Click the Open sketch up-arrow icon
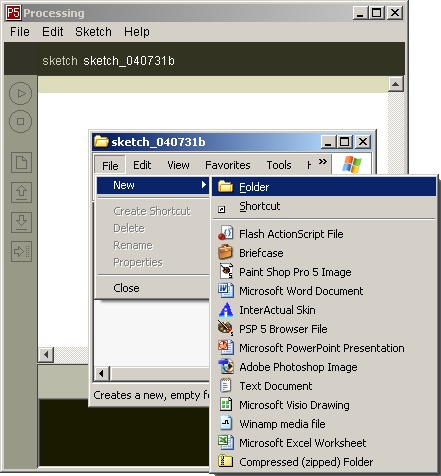Viewport: 441px width, 476px height. 21,192
